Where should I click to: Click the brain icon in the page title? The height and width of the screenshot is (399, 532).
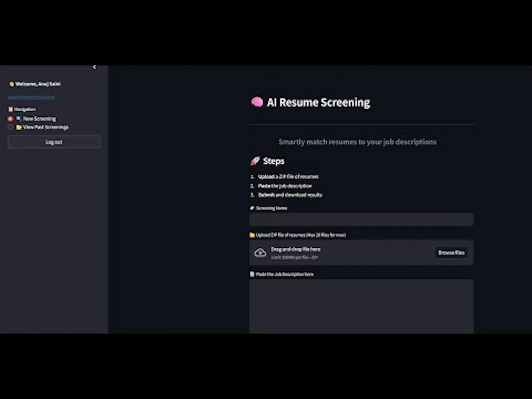pyautogui.click(x=257, y=102)
